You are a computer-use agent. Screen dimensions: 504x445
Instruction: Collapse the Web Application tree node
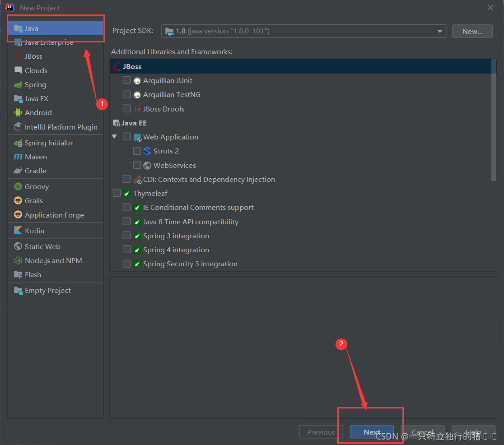click(114, 137)
